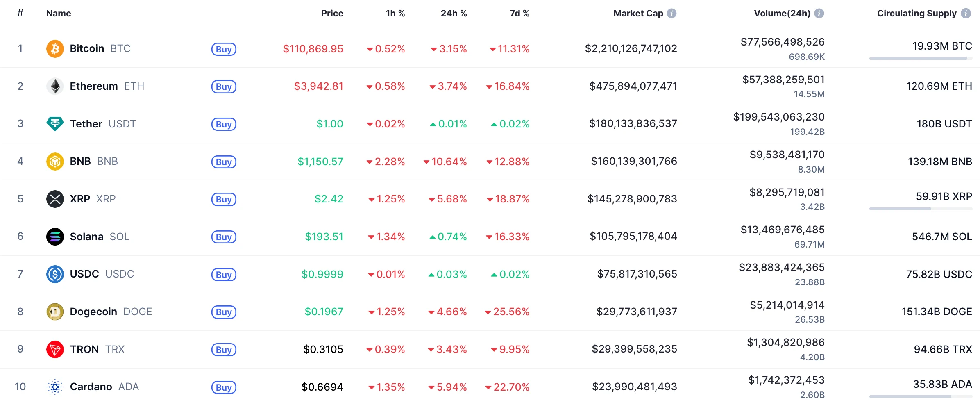Viewport: 980px width, 405px height.
Task: Sort by the 24h % column header
Action: coord(454,14)
